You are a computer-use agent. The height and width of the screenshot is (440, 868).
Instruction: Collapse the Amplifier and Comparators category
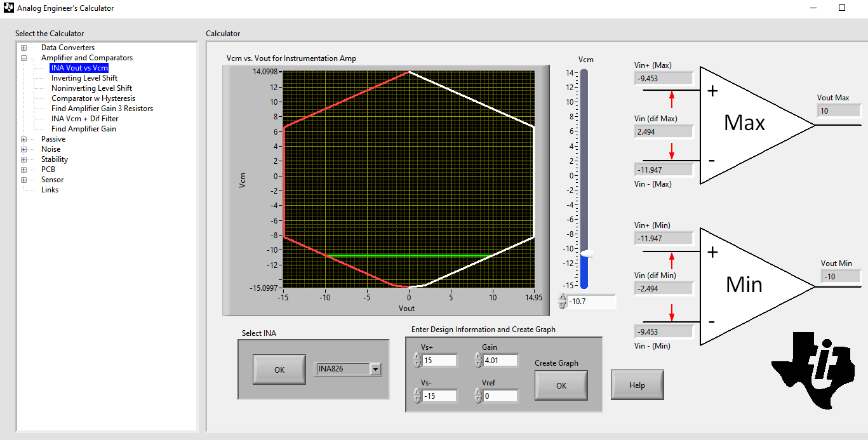pyautogui.click(x=23, y=57)
